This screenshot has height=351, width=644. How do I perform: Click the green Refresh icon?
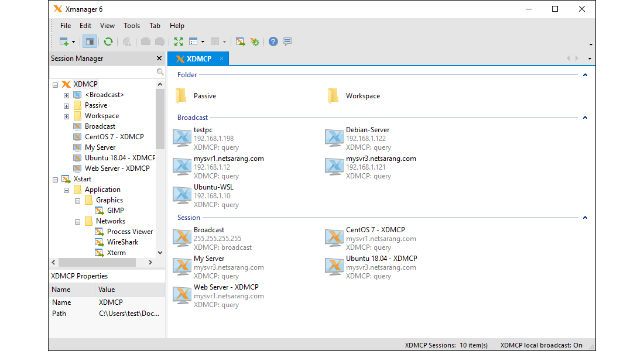point(108,42)
